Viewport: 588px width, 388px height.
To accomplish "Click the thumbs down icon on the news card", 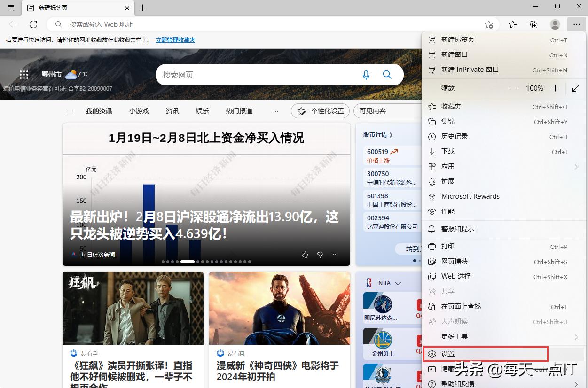I will [x=320, y=254].
